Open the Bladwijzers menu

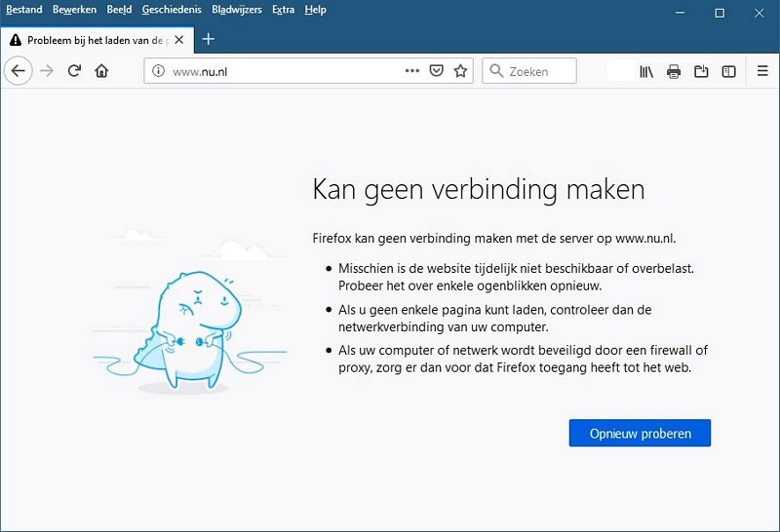pos(237,10)
